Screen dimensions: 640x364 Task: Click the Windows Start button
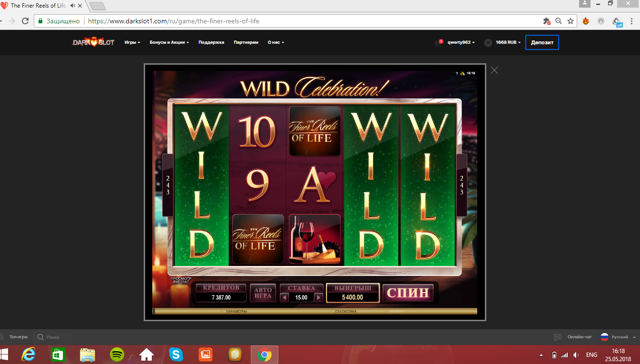[4, 354]
